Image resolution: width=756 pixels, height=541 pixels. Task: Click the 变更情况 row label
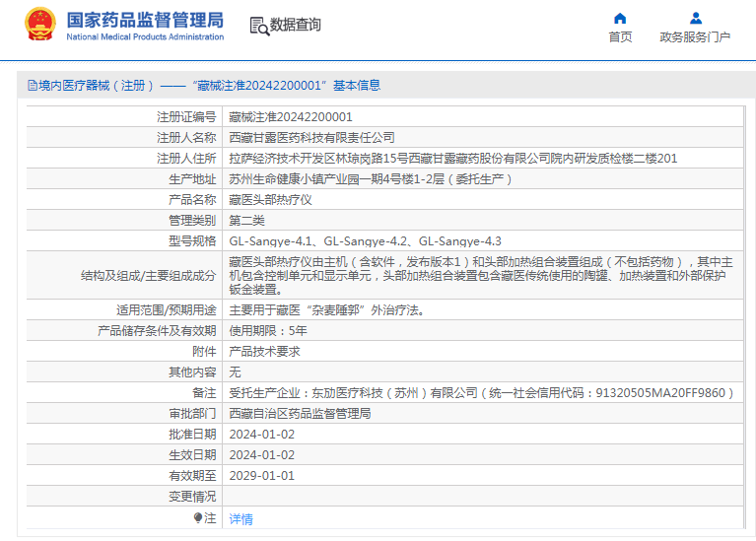pos(192,497)
